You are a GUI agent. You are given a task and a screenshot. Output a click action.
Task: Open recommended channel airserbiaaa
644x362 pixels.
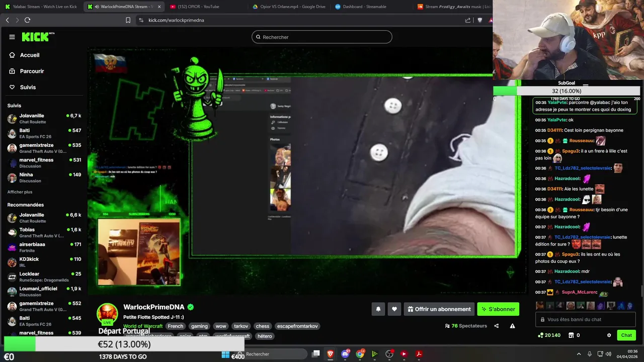(44, 247)
